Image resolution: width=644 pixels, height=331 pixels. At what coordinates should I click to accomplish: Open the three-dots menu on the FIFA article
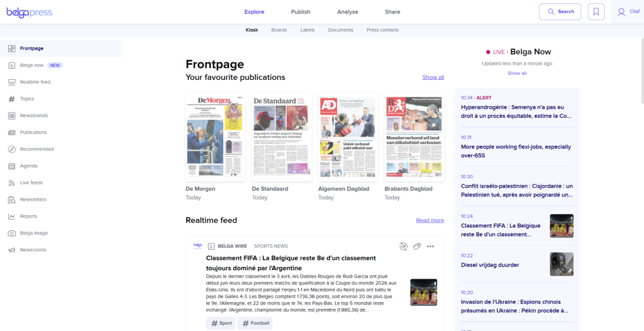pyautogui.click(x=430, y=246)
